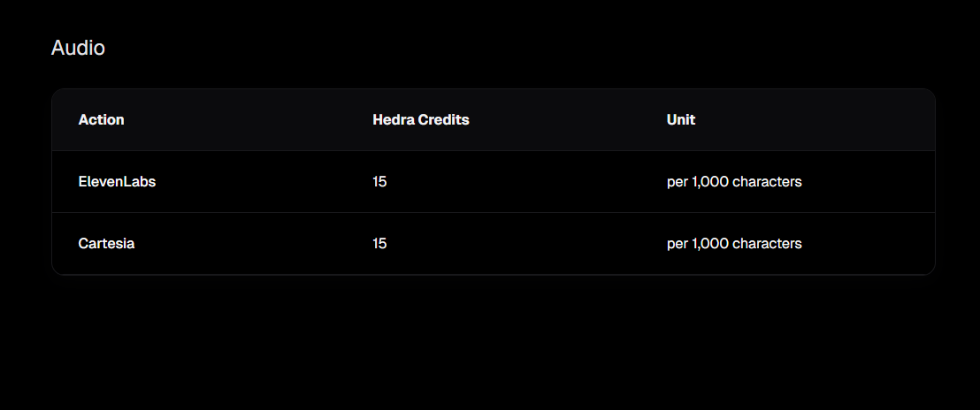980x410 pixels.
Task: Click the word per in Cartesia row
Action: (678, 245)
